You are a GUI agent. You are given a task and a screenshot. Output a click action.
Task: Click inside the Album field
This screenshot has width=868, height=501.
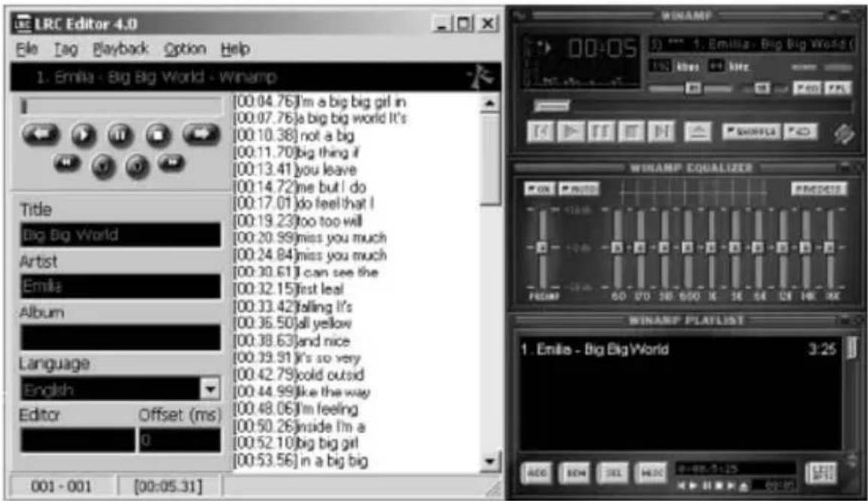(120, 337)
